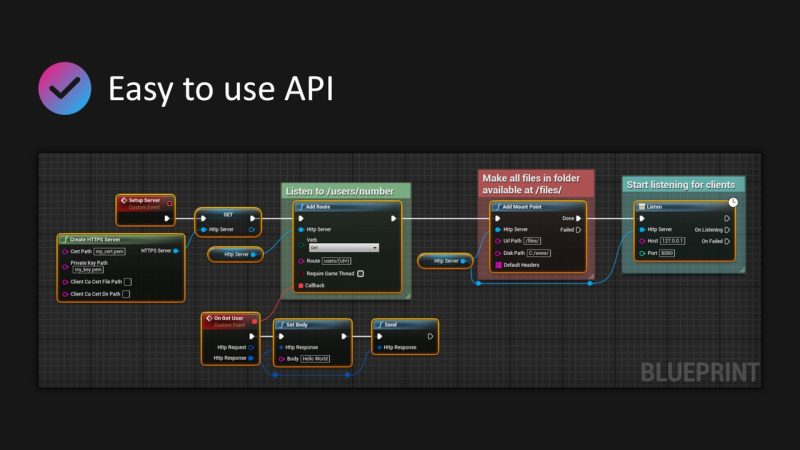Click the latent clock icon on Listen node
The width and height of the screenshot is (800, 450).
pyautogui.click(x=733, y=202)
